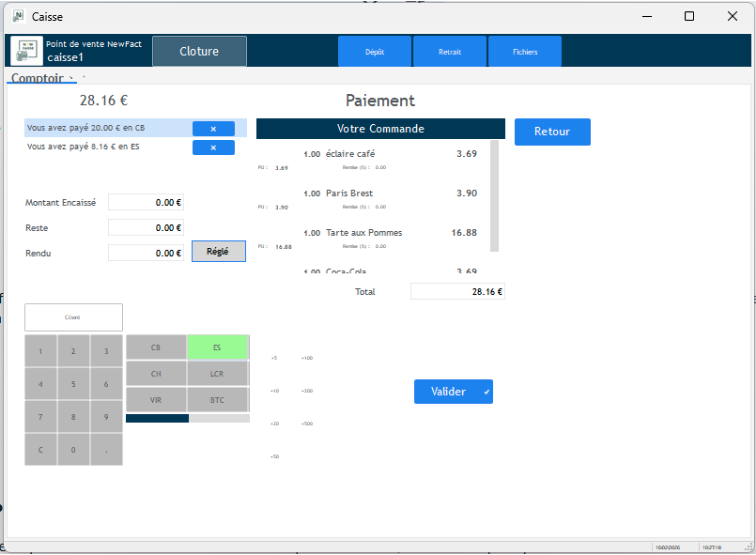756x555 pixels.
Task: Tap keypad digit 5
Action: tap(73, 384)
